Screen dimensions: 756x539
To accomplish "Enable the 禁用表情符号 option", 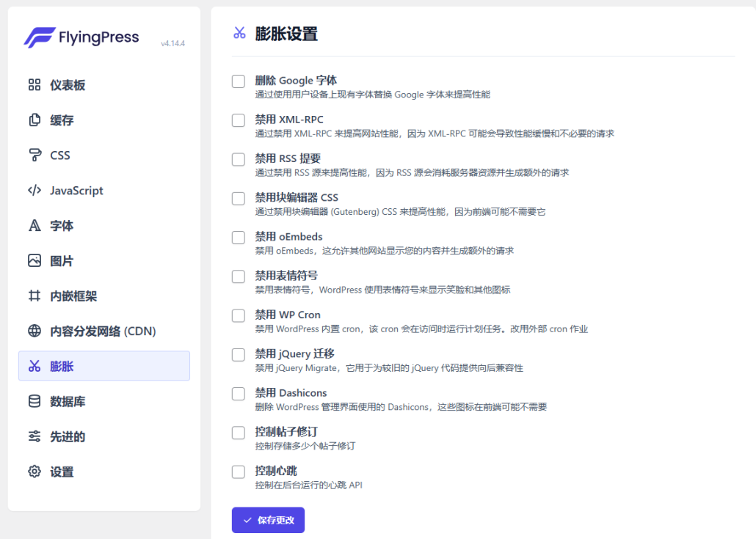I will [238, 276].
